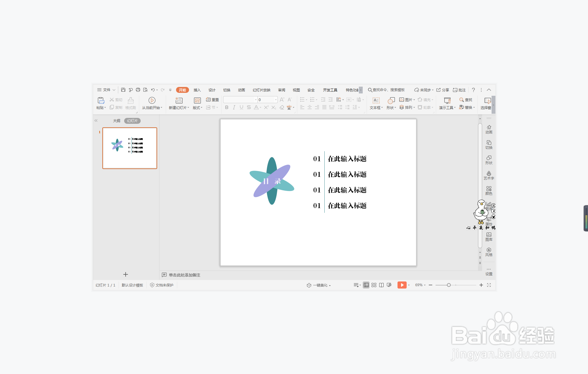The image size is (588, 374).
Task: Click the Share (分享) button
Action: [443, 90]
